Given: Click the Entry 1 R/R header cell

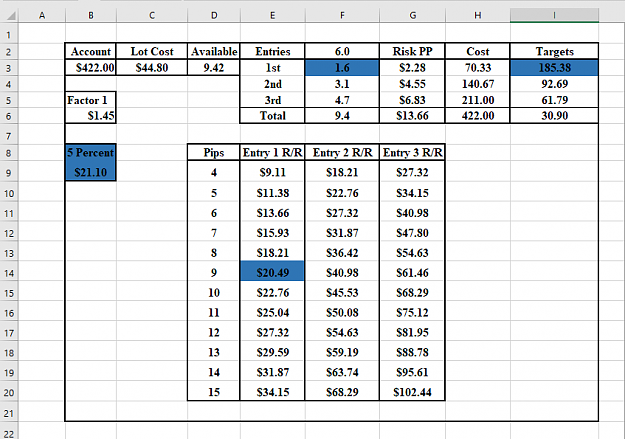Looking at the screenshot, I should tap(273, 152).
